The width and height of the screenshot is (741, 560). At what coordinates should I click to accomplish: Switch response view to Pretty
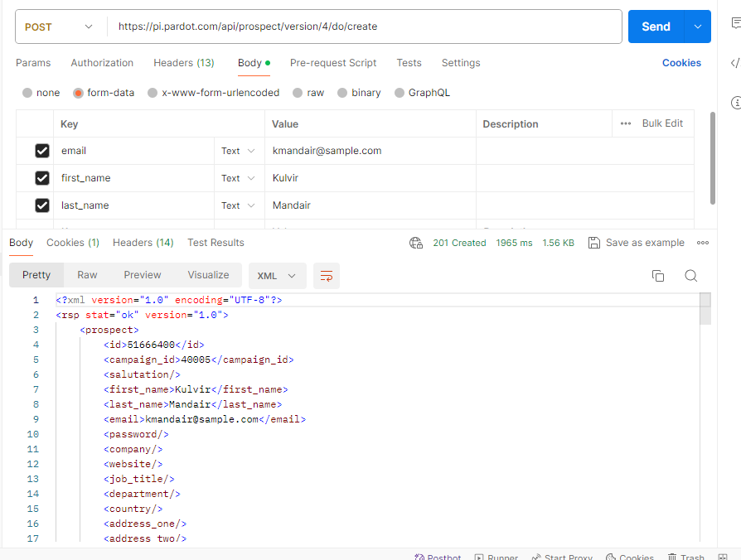(36, 275)
